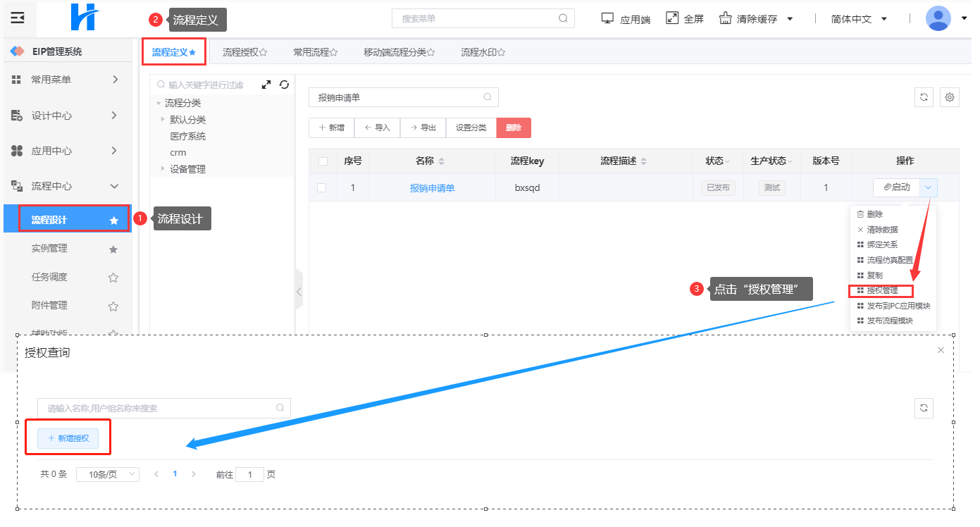This screenshot has height=527, width=980.
Task: Open the user avatar icon
Action: point(938,18)
